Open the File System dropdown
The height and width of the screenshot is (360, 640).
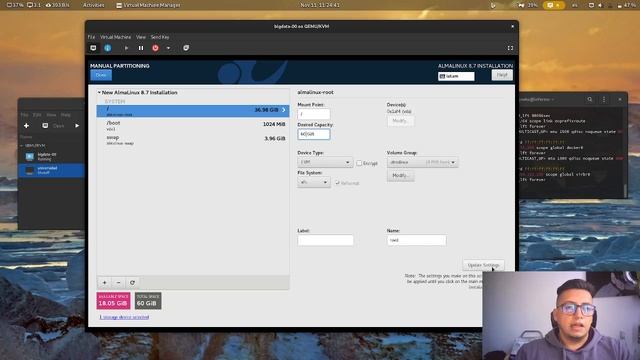coord(313,182)
